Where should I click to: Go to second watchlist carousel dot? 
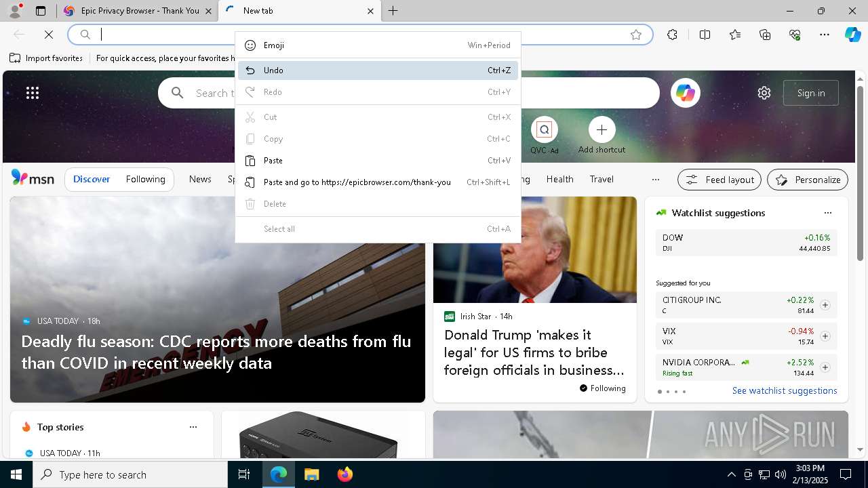point(668,392)
